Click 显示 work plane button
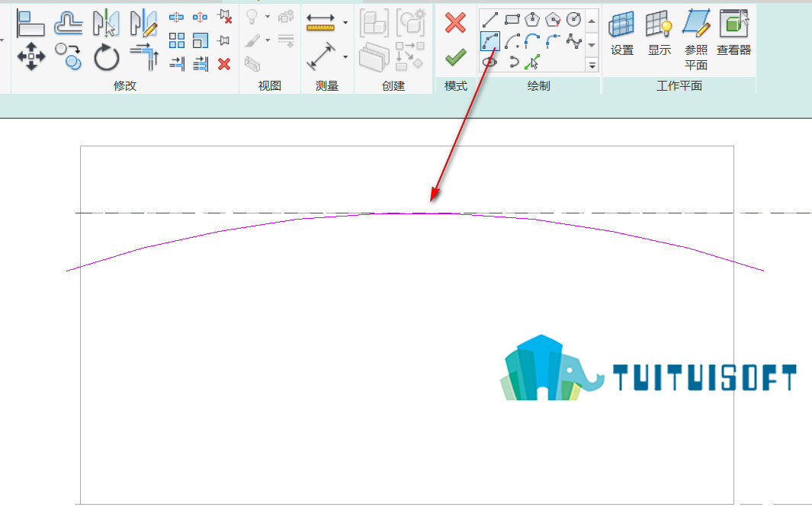Viewport: 812px width, 523px height. tap(660, 33)
